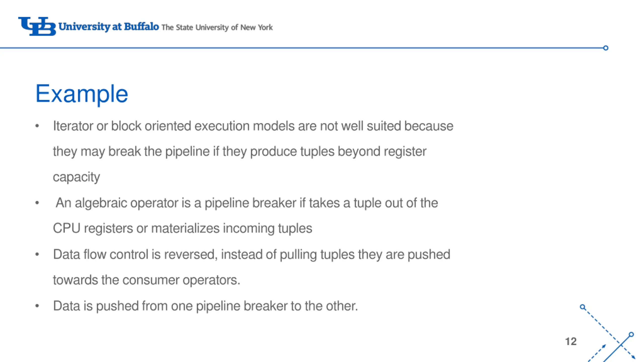The height and width of the screenshot is (362, 644).
Task: Click the bullet 'Data is pushed from one'
Action: 205,306
